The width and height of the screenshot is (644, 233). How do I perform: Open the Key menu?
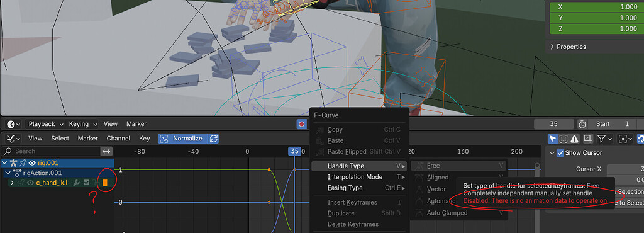click(145, 139)
